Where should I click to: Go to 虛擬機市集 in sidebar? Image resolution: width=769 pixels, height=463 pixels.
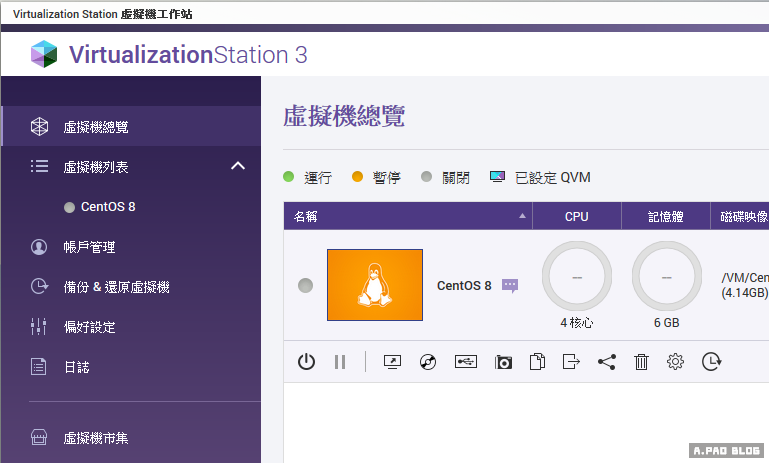[x=95, y=438]
